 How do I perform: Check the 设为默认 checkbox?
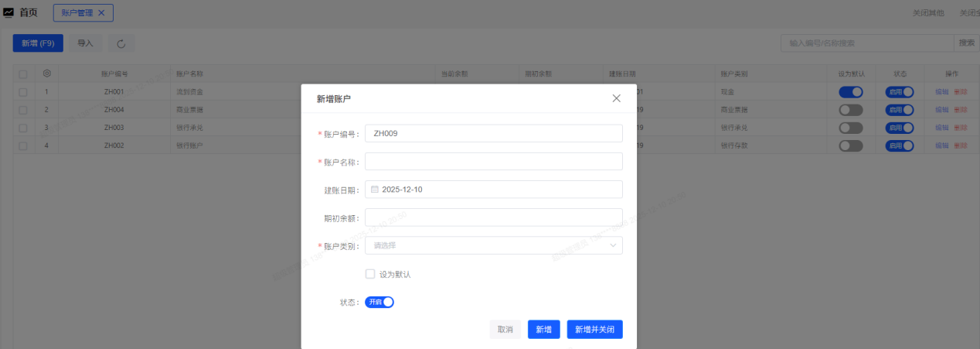click(370, 274)
